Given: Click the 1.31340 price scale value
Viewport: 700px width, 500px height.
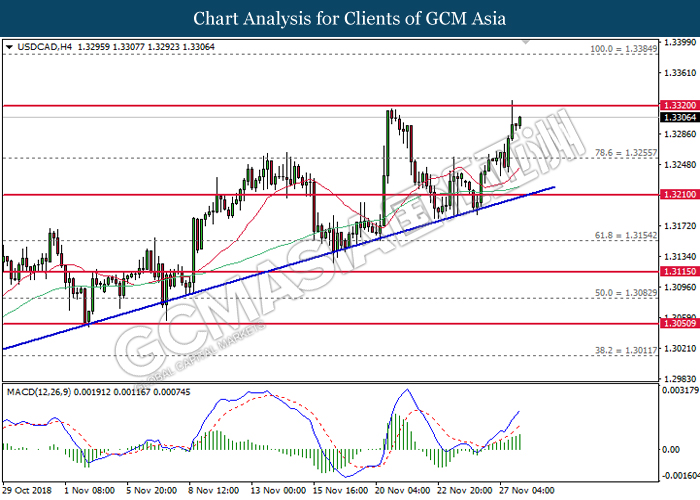Looking at the screenshot, I should (x=680, y=256).
